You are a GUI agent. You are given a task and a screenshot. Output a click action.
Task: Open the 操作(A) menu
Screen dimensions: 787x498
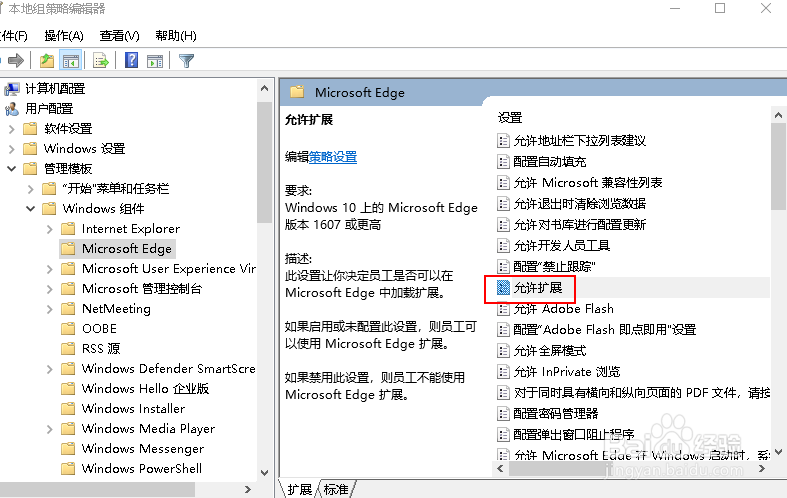[64, 36]
